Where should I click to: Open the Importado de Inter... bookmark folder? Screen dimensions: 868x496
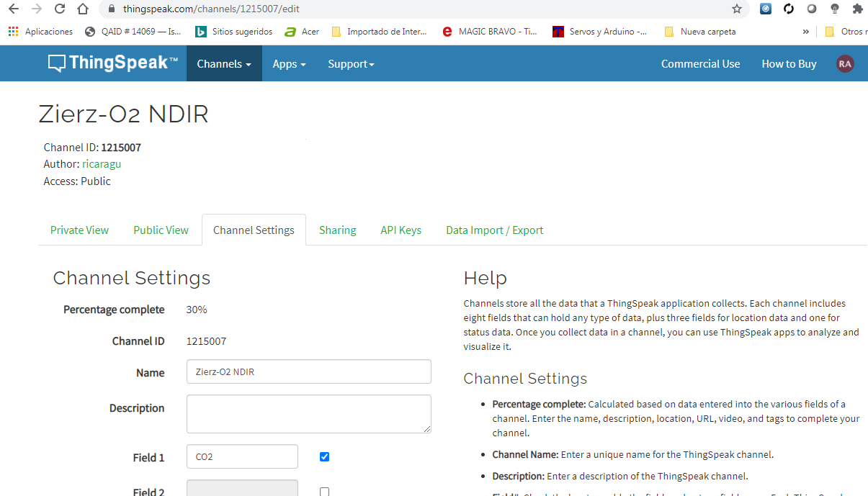click(379, 32)
